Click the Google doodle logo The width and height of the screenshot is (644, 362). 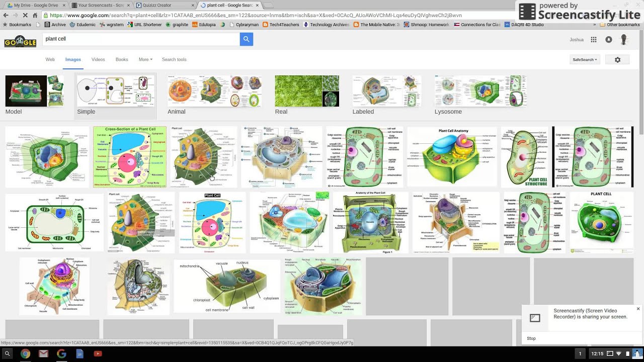click(x=20, y=41)
